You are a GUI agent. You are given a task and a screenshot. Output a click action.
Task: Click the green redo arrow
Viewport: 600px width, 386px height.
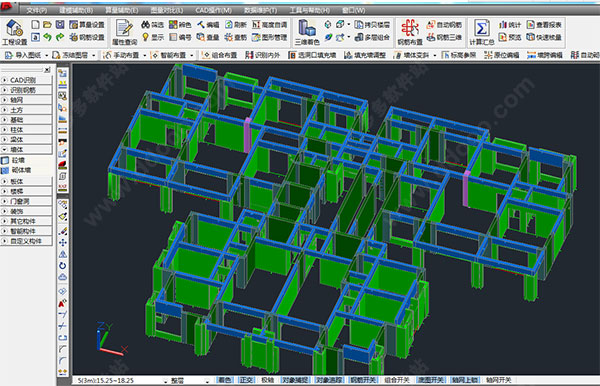click(x=60, y=37)
